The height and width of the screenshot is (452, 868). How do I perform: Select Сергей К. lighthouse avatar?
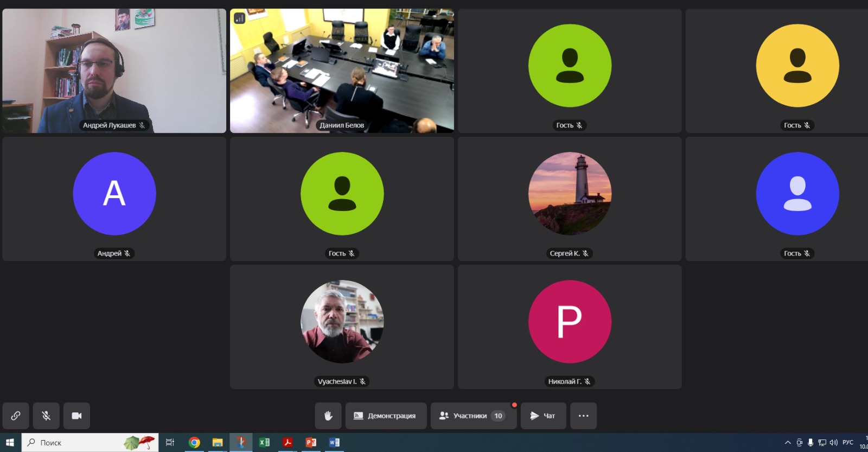coord(570,194)
